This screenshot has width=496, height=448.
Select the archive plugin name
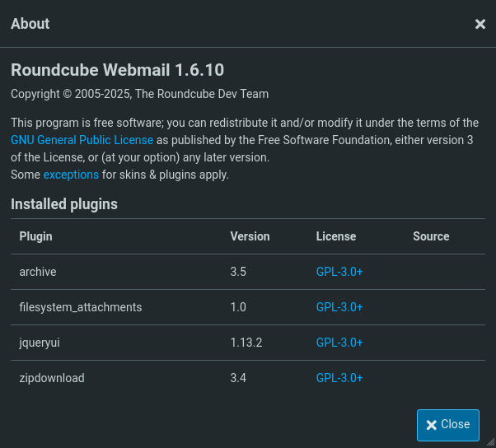[38, 272]
